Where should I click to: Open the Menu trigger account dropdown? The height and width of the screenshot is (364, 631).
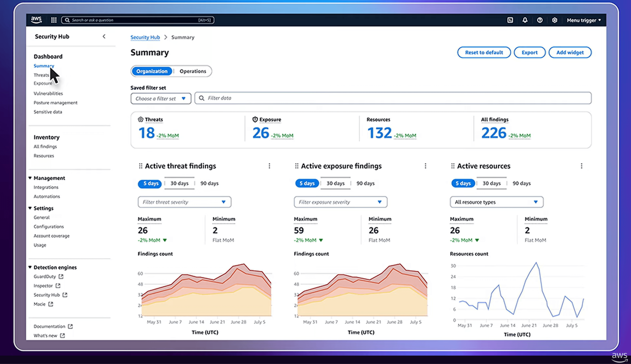[584, 20]
